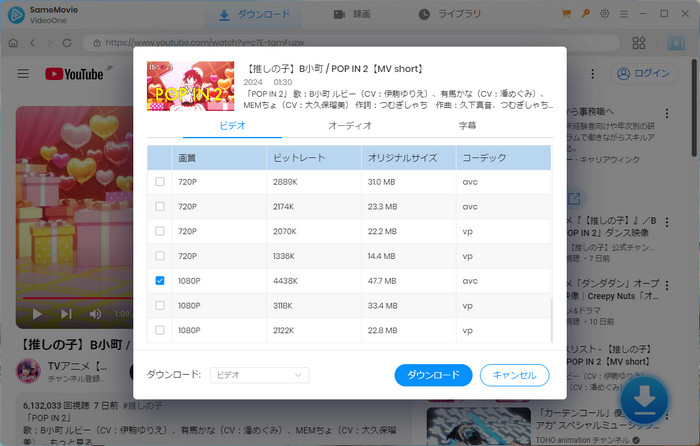Open options for ダンス映像 recommended video
The width and height of the screenshot is (700, 446).
click(x=667, y=222)
